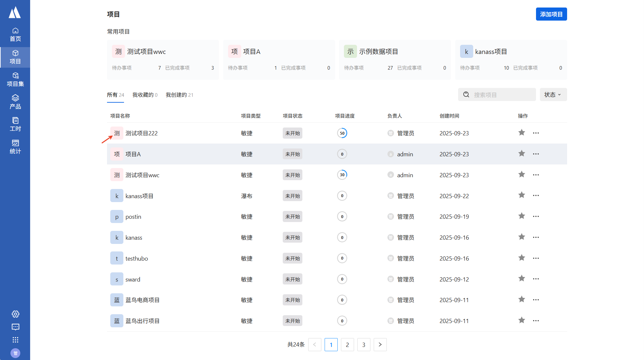Screen dimensions: 644x360
Task: Open more actions for 蓝鸟电商项目 row
Action: click(536, 300)
